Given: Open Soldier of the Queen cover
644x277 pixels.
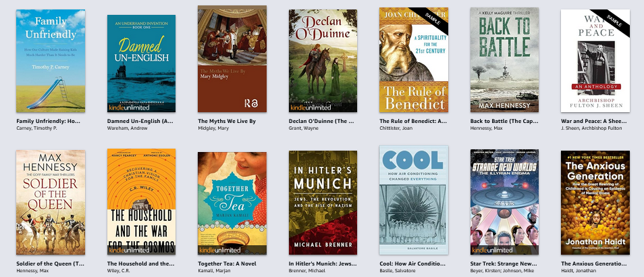Looking at the screenshot, I should tap(51, 202).
